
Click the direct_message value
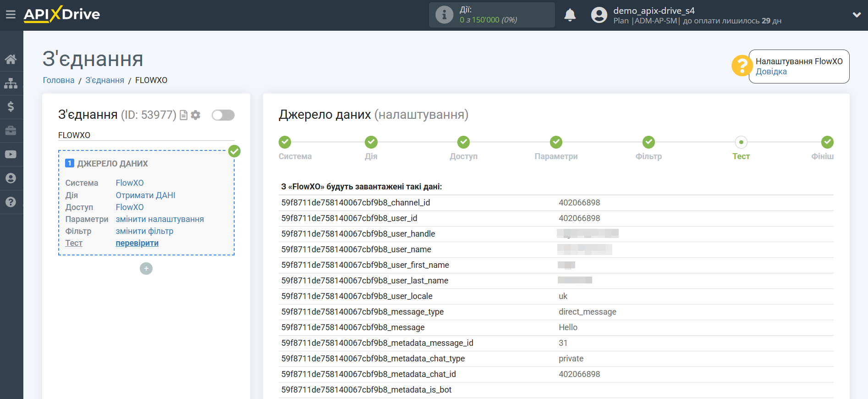coord(588,312)
